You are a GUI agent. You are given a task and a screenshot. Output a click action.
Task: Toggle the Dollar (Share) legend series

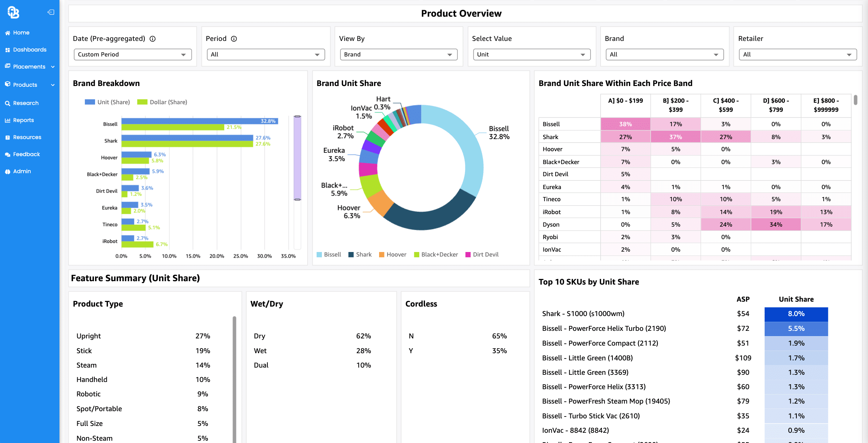162,102
